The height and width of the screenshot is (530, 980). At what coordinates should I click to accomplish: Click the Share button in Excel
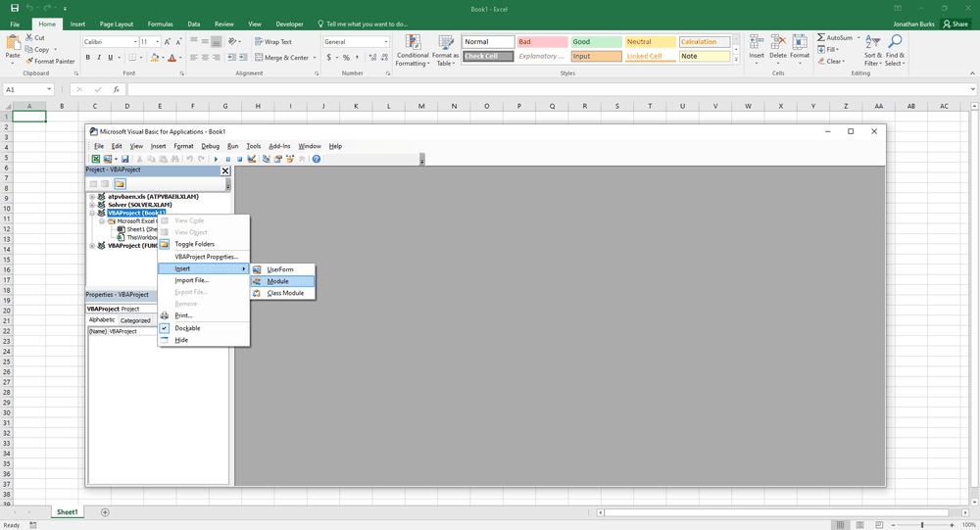pos(955,24)
